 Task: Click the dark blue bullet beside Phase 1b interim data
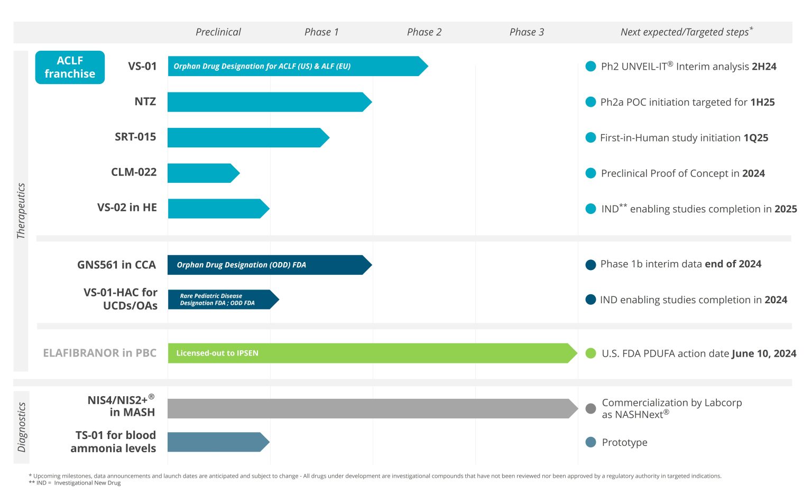(x=590, y=265)
